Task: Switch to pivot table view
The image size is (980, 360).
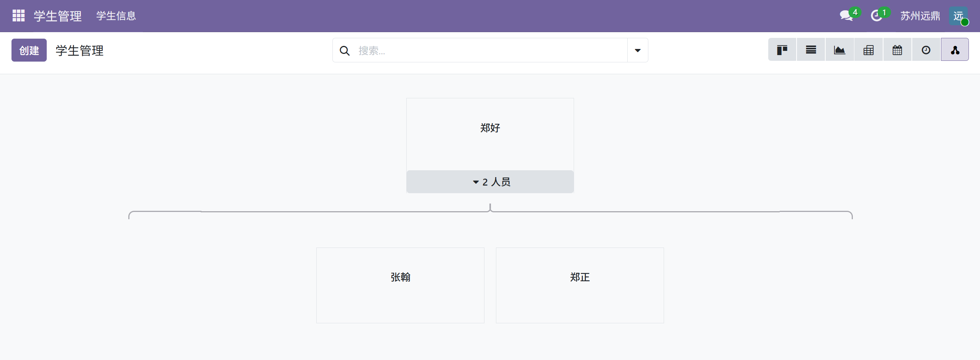Action: 869,50
